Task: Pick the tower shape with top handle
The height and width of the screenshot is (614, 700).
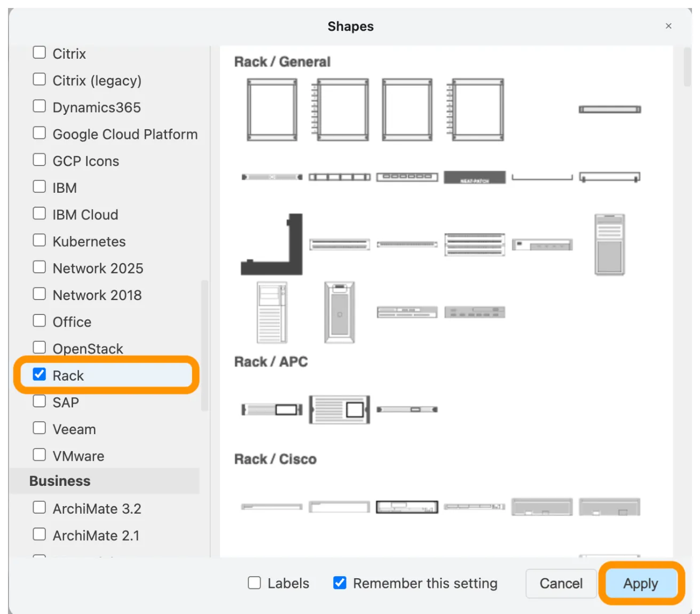Action: (x=340, y=312)
